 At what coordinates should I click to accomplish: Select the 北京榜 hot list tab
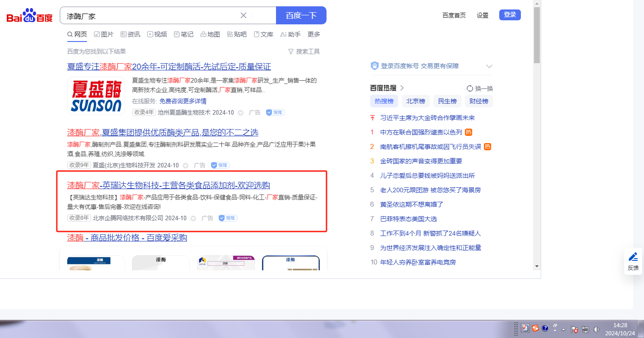coord(415,101)
